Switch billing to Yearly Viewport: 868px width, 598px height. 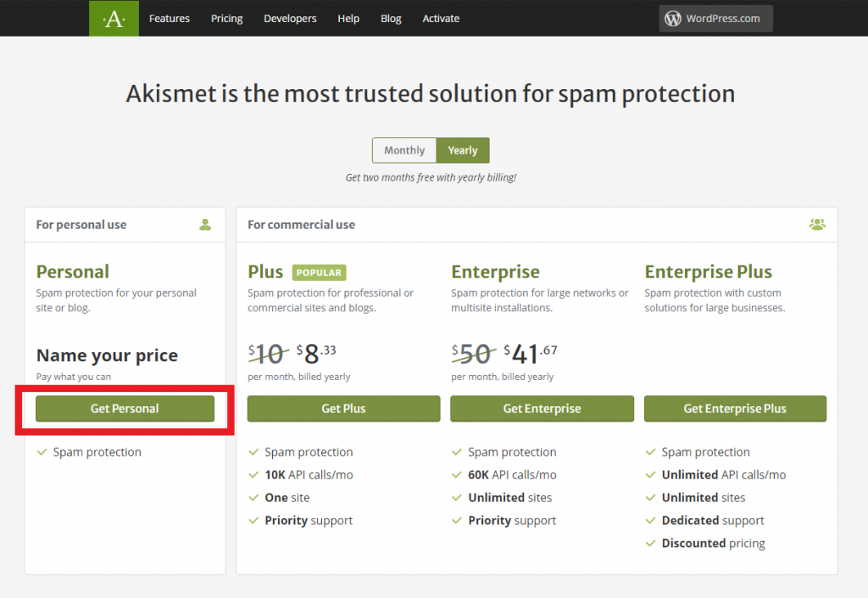point(463,150)
